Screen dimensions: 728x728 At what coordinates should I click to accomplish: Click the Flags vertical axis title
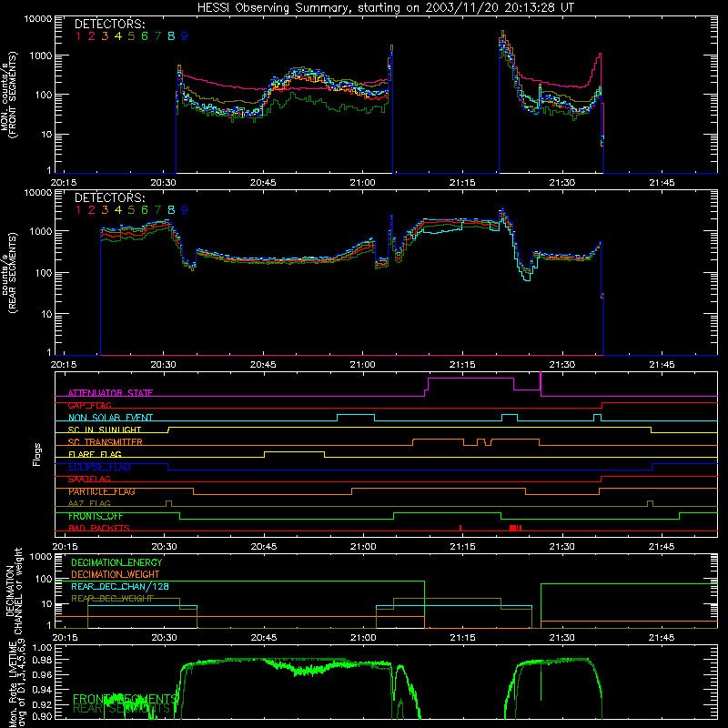tap(37, 454)
